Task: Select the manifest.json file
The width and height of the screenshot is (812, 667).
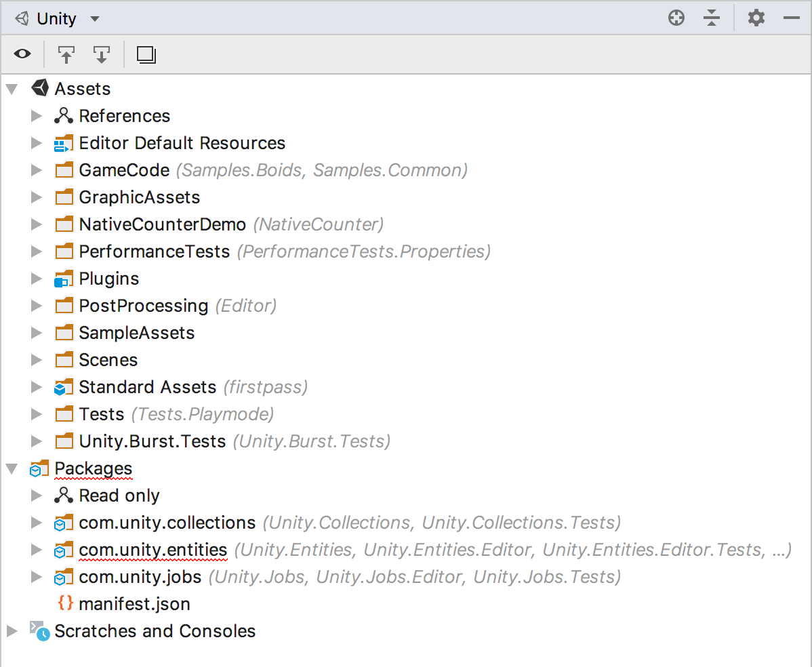Action: (135, 604)
